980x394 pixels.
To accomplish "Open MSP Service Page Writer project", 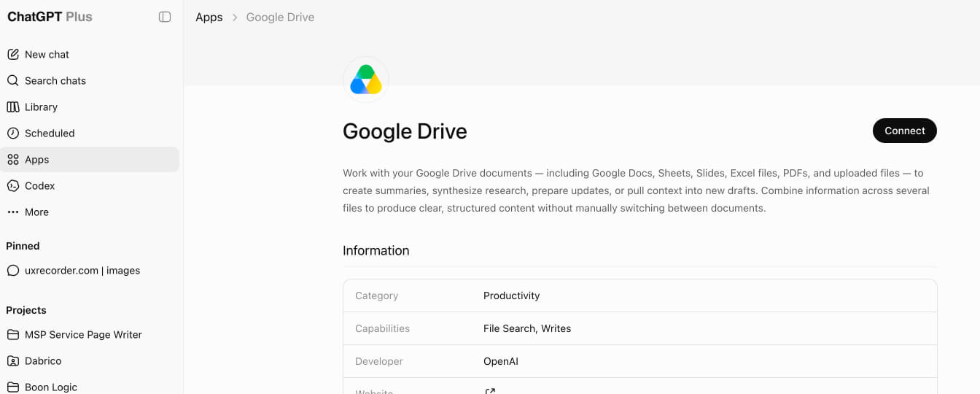I will pyautogui.click(x=90, y=334).
